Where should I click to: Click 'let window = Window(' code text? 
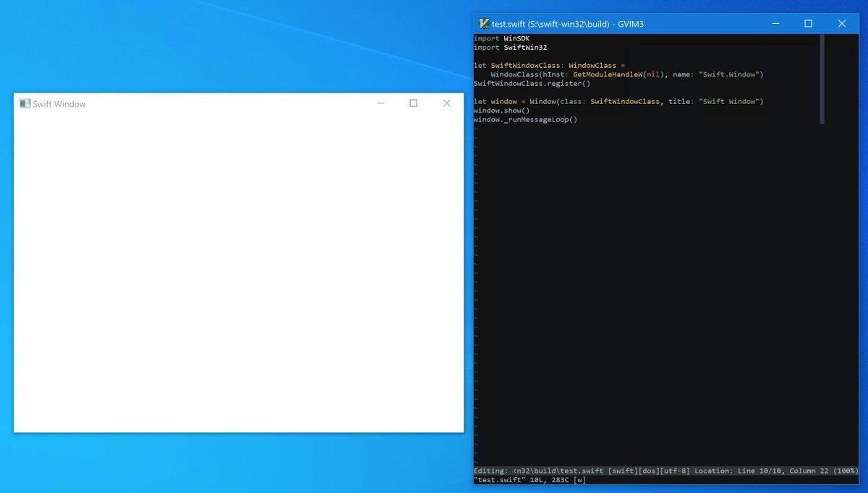(517, 102)
